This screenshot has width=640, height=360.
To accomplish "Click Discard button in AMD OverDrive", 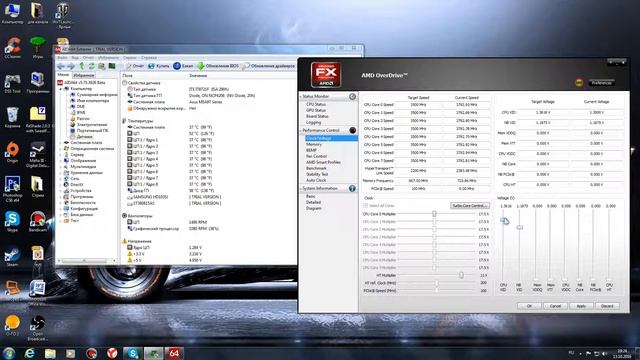I will tap(607, 306).
